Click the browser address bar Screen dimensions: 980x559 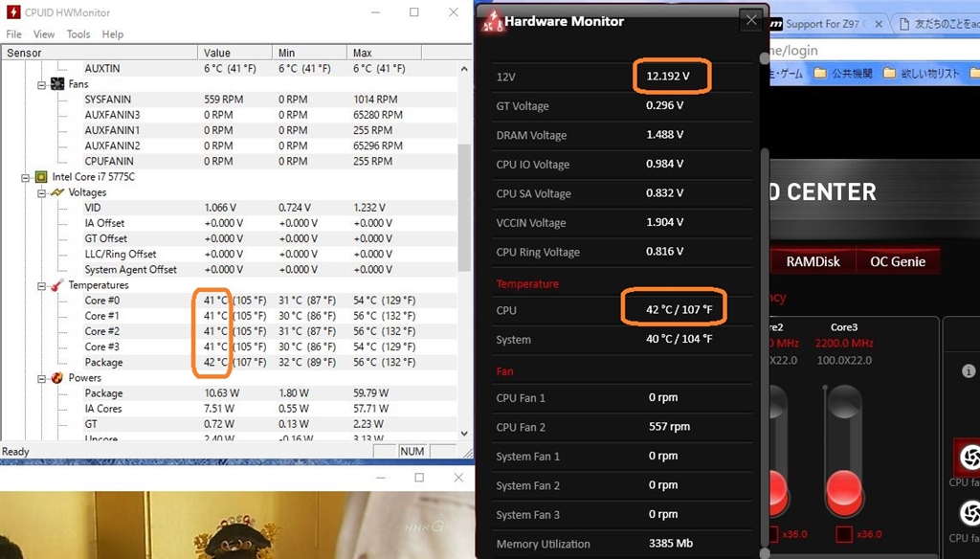tap(874, 51)
